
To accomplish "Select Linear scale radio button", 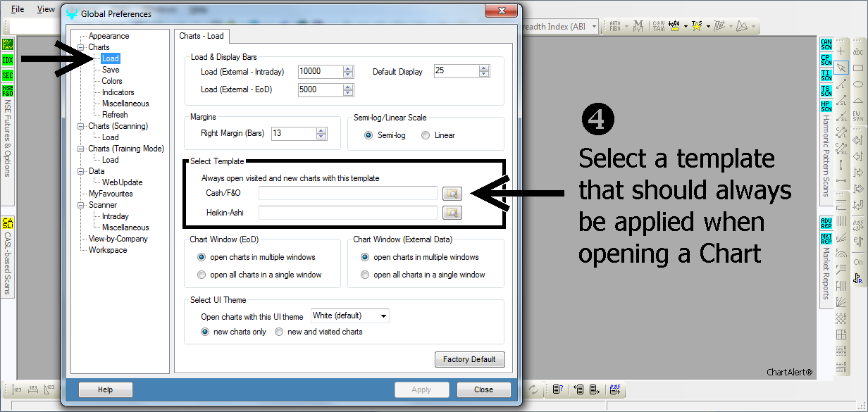I will pos(425,135).
